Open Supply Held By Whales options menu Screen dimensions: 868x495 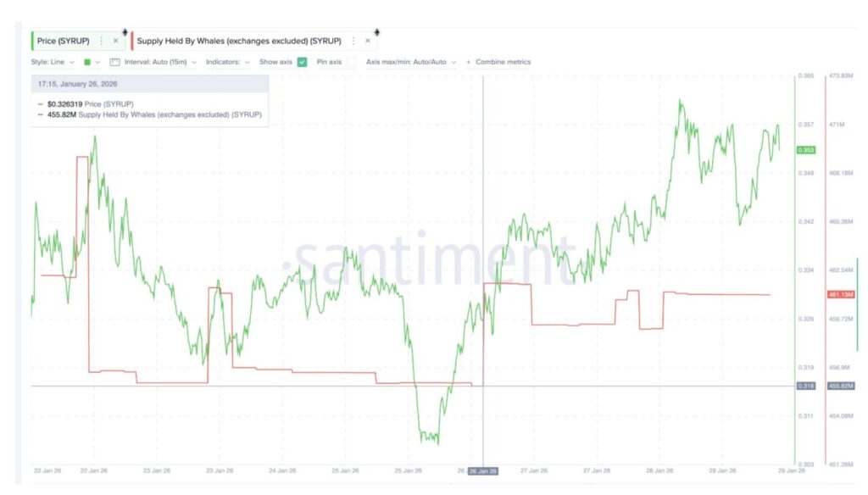point(353,41)
